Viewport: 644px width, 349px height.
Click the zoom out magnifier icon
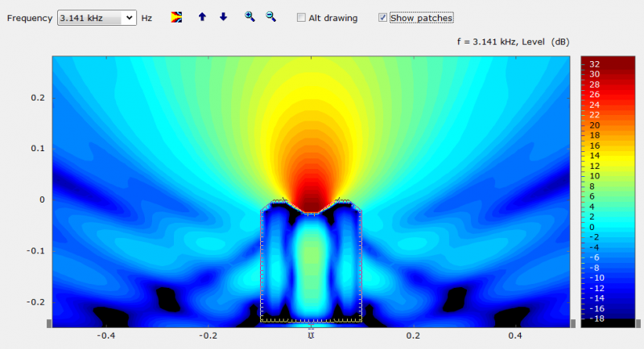tap(270, 16)
